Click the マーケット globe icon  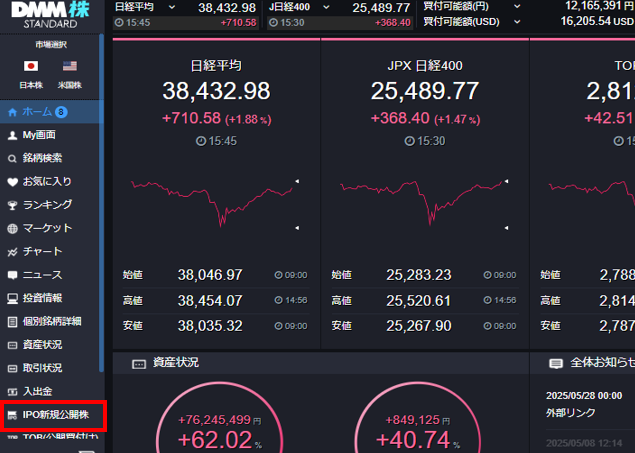12,228
